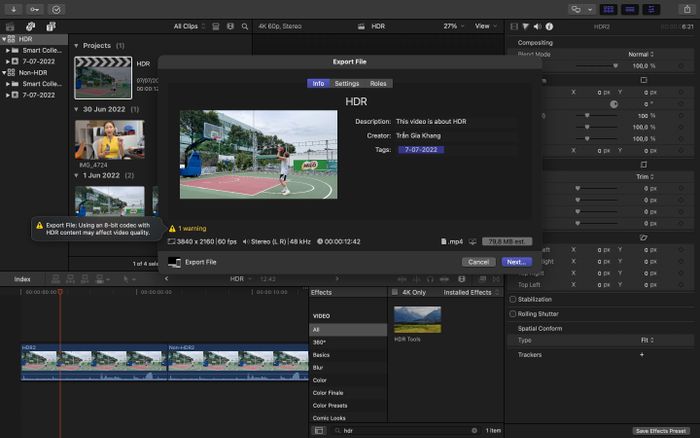Click the Import Media arrow icon
700x438 pixels.
pos(13,9)
